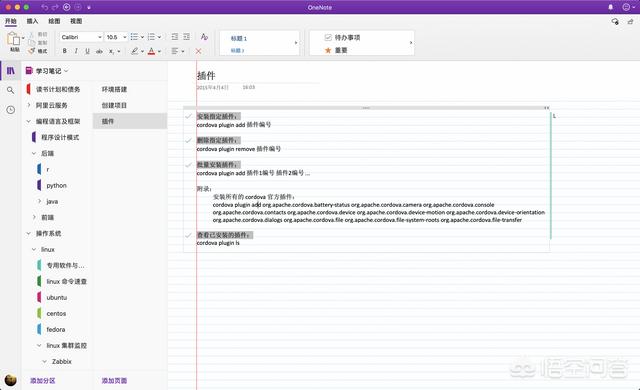Expand the styles gallery arrow next to 标题 1

point(296,42)
